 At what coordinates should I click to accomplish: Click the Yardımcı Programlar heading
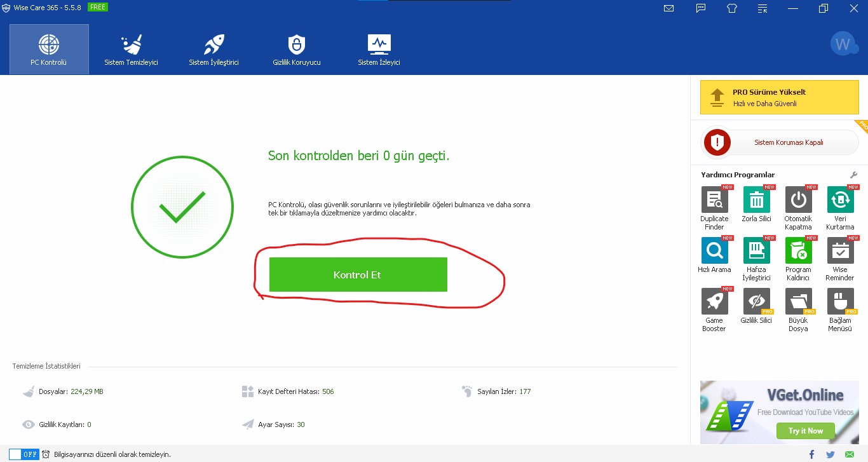coord(738,175)
